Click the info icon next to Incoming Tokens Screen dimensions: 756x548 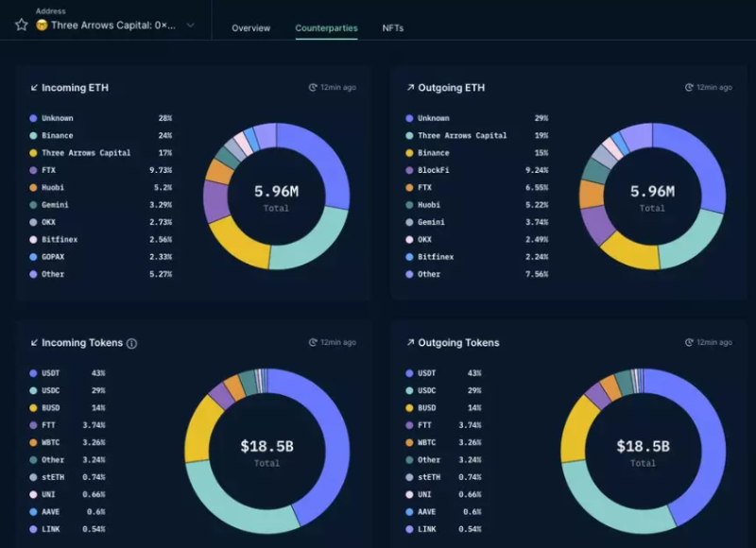point(131,343)
